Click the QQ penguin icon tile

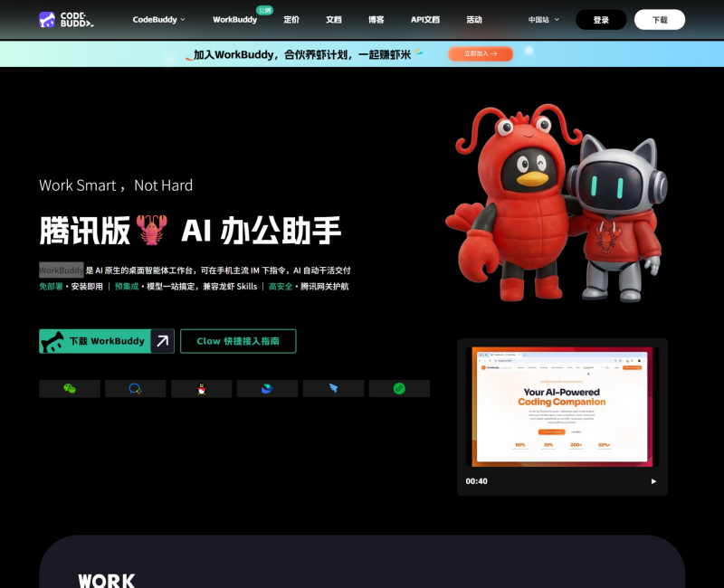[201, 389]
